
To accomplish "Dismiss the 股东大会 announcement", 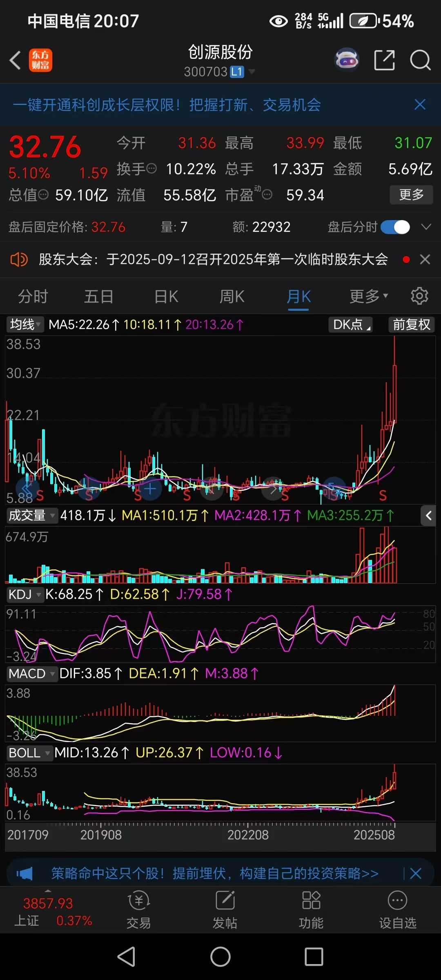I will (x=425, y=259).
